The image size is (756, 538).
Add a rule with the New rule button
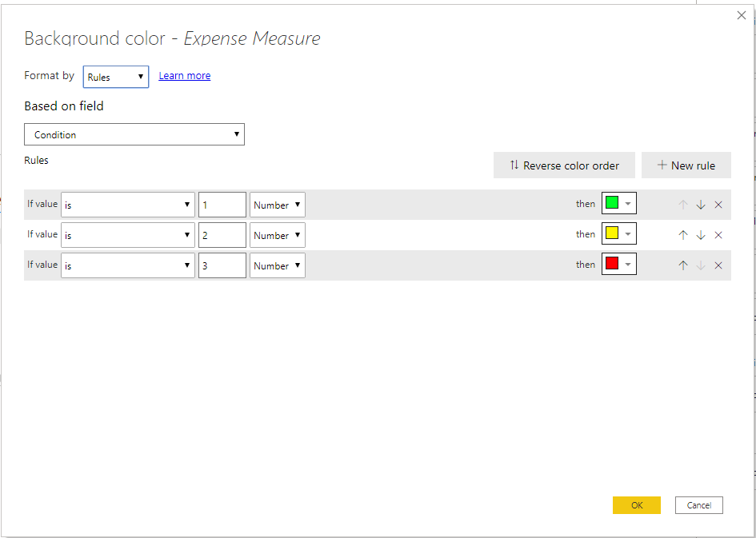tap(686, 165)
